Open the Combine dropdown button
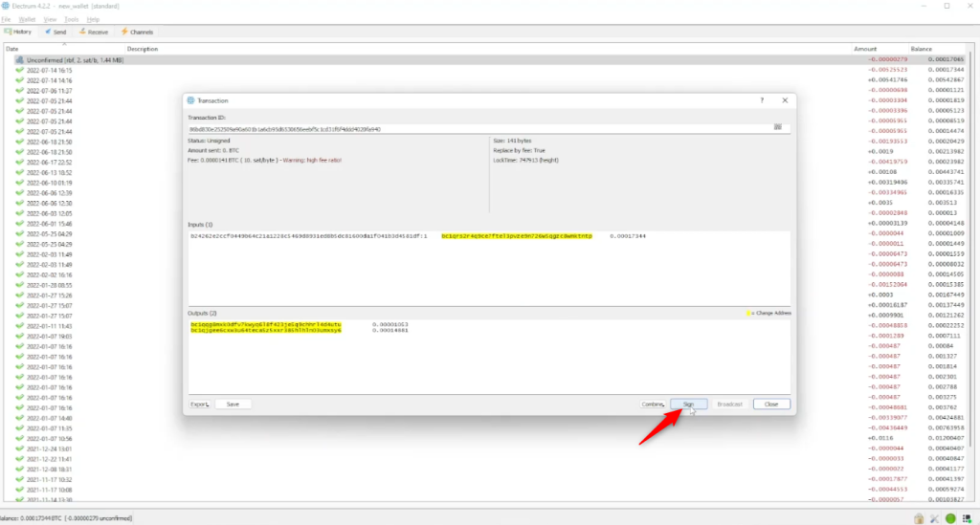The image size is (980, 525). click(654, 405)
